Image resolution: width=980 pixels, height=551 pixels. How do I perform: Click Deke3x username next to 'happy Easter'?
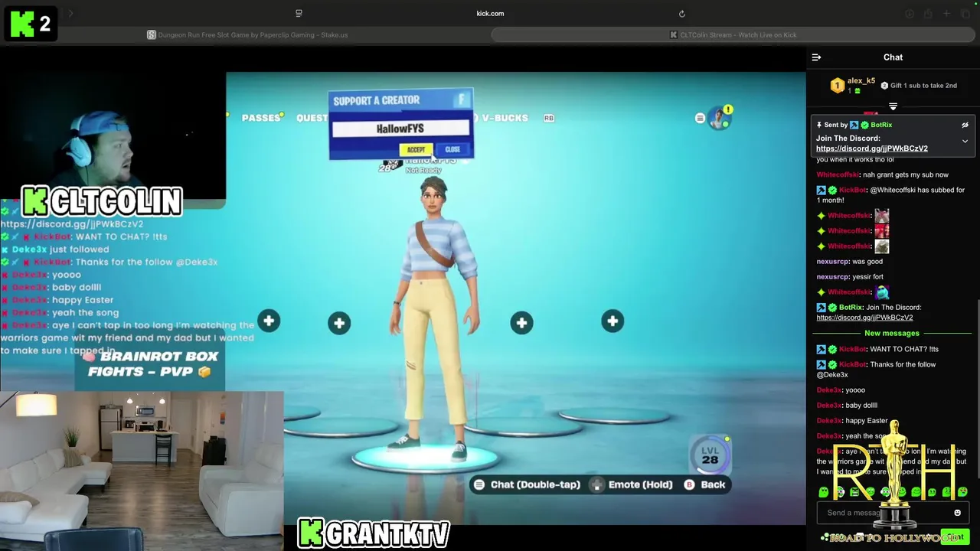point(828,421)
